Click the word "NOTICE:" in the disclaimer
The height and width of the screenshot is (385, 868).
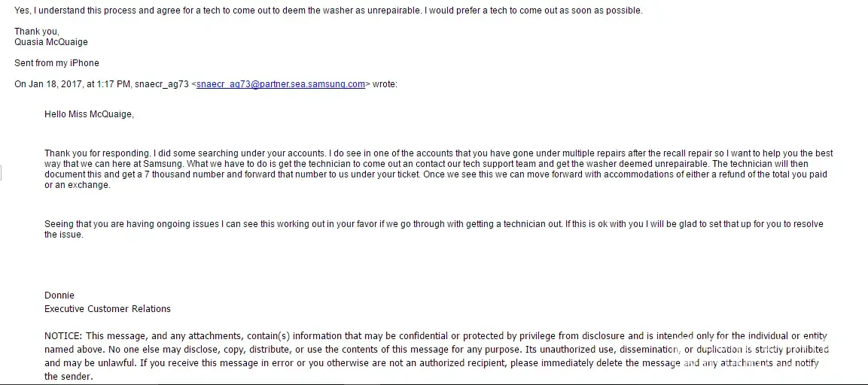tap(63, 336)
